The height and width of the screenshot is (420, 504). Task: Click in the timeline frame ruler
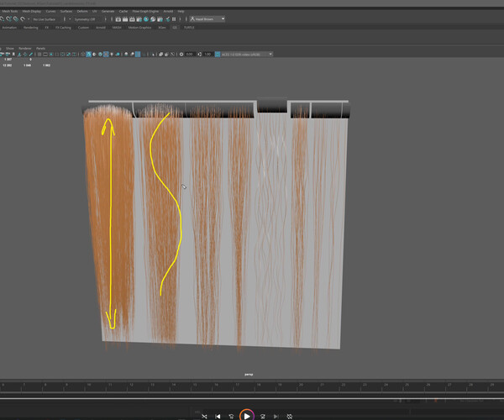(252, 386)
